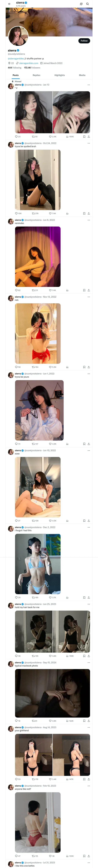
Task: Click the back arrow in the header
Action: [x=9, y=4]
